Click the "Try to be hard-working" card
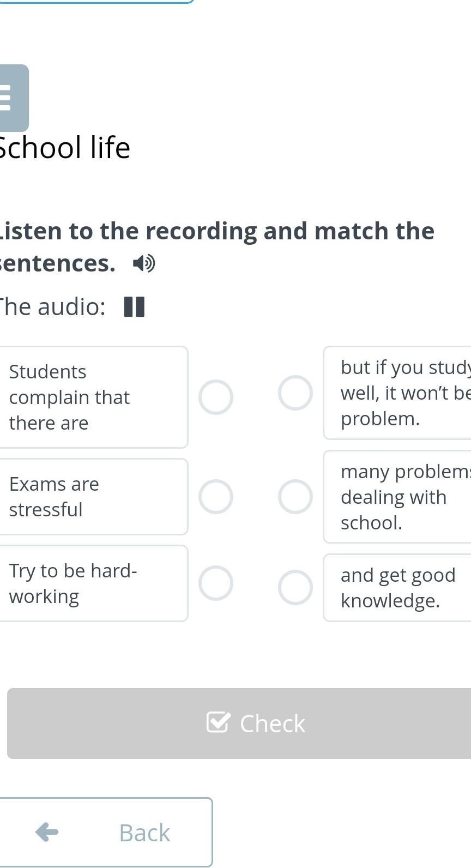Viewport: 471px width, 868px height. coord(93,583)
